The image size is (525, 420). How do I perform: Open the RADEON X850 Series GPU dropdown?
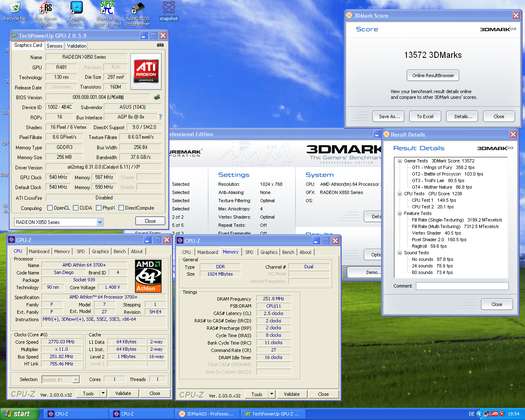tap(100, 222)
